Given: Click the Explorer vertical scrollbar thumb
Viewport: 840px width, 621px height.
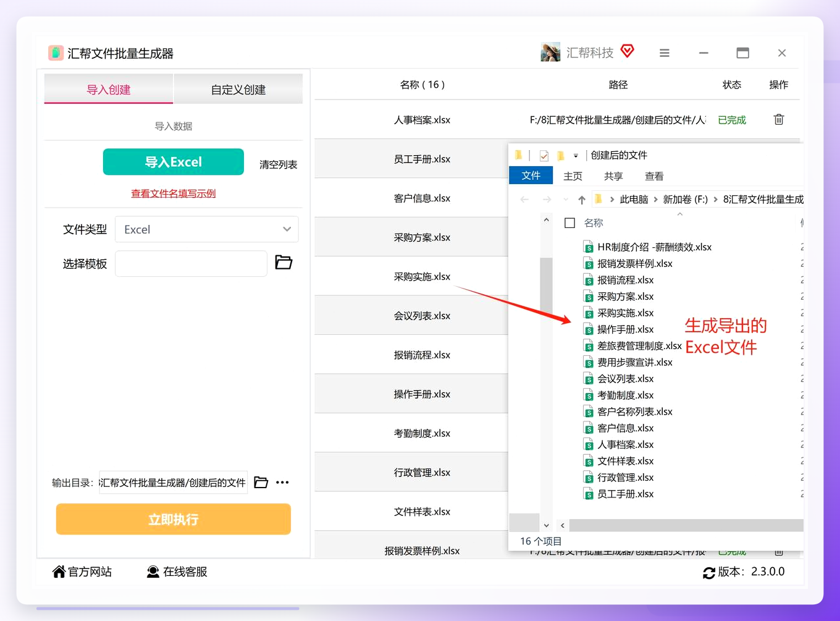Looking at the screenshot, I should 546,284.
